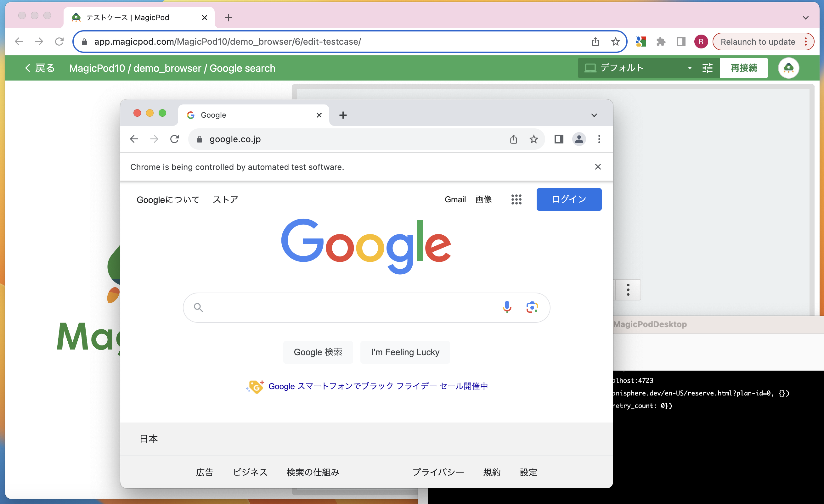The height and width of the screenshot is (504, 824).
Task: Open the Google apps grid icon
Action: click(516, 199)
